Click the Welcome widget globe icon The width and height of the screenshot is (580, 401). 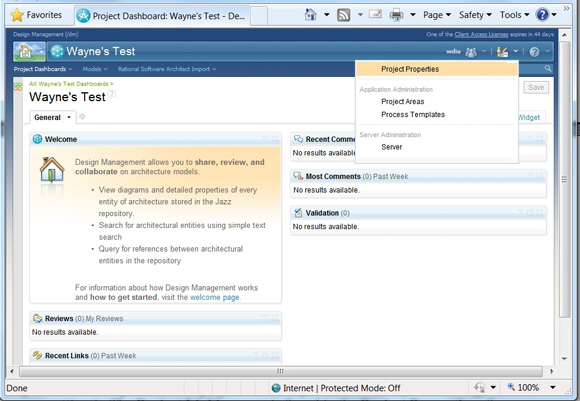click(37, 139)
